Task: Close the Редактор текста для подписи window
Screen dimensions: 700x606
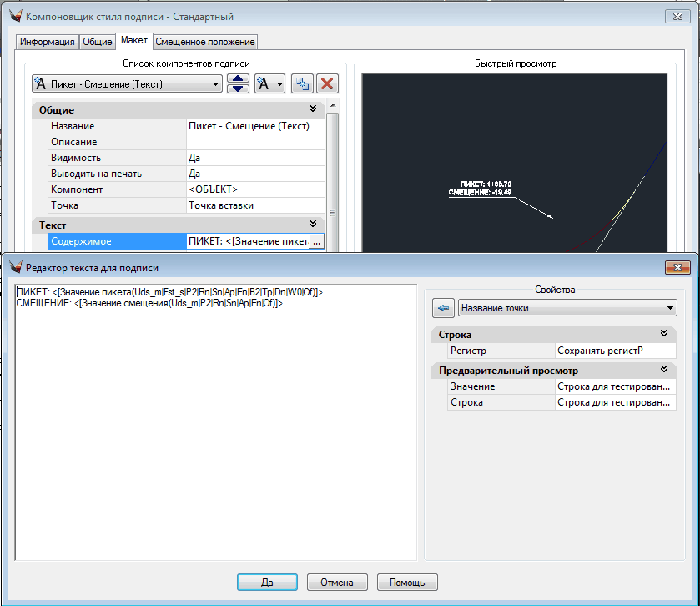Action: [677, 267]
